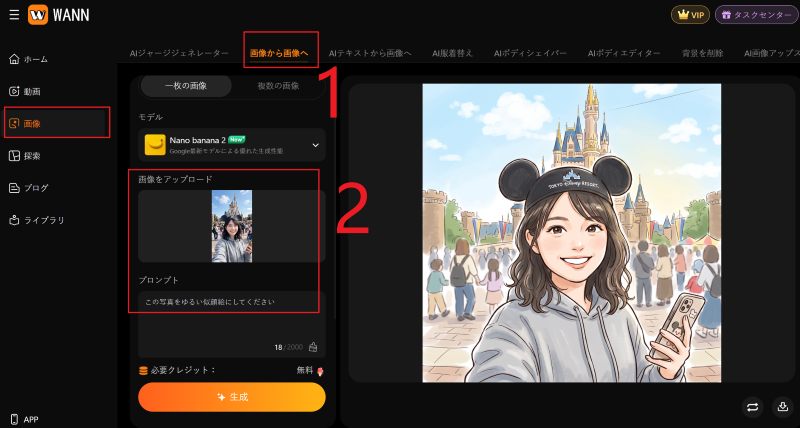Click the ホーム house icon
This screenshot has height=428, width=800.
(x=14, y=59)
